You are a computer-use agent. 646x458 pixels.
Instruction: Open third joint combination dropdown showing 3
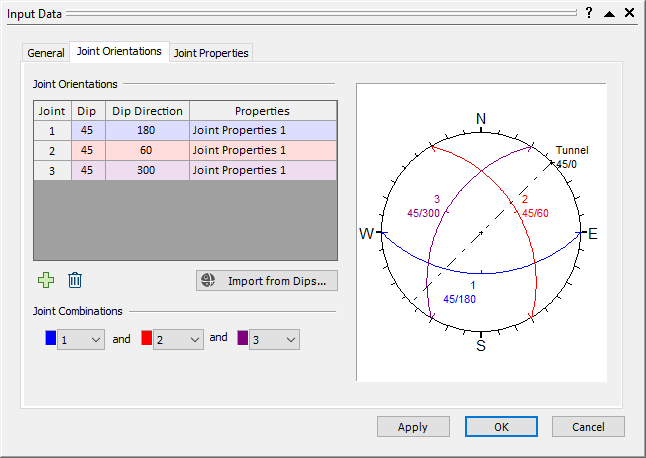click(x=274, y=339)
